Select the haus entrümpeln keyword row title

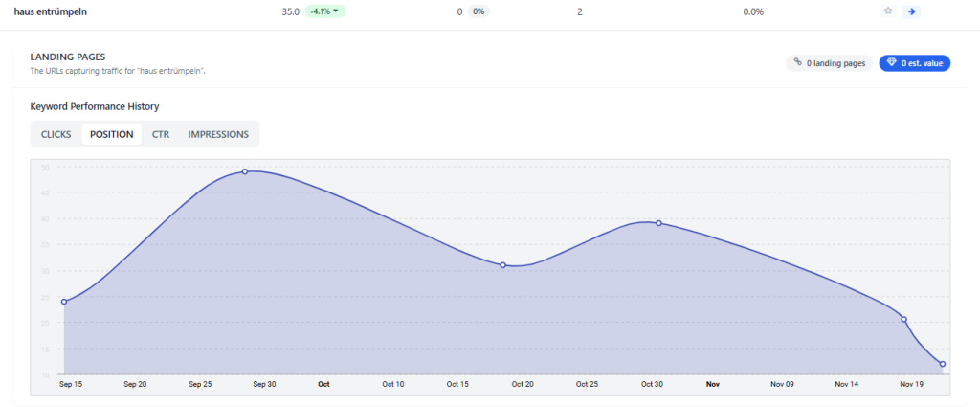(50, 11)
